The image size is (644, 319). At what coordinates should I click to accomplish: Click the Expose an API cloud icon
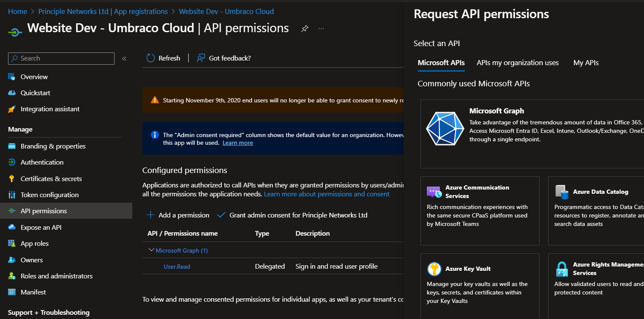tap(12, 227)
